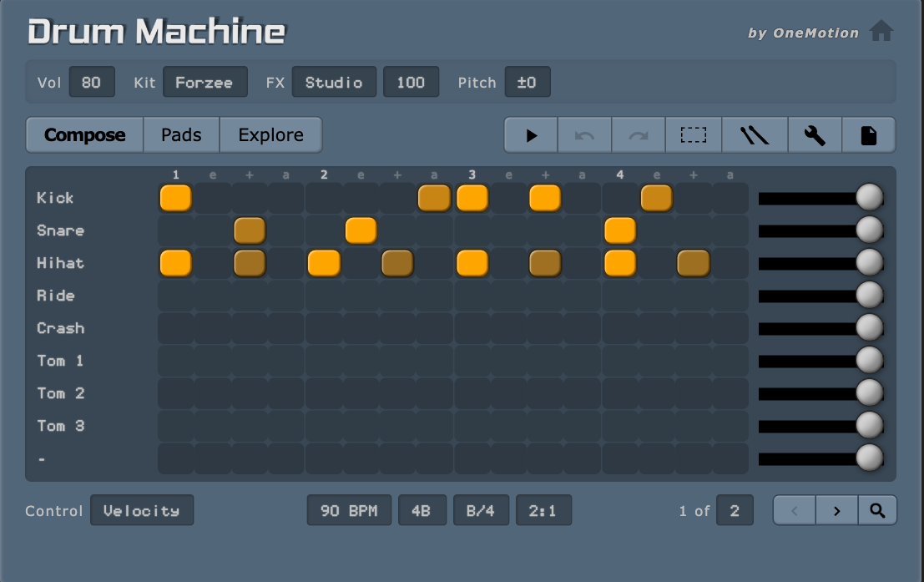Viewport: 924px width, 582px height.
Task: Click the Undo arrow icon
Action: [x=584, y=134]
